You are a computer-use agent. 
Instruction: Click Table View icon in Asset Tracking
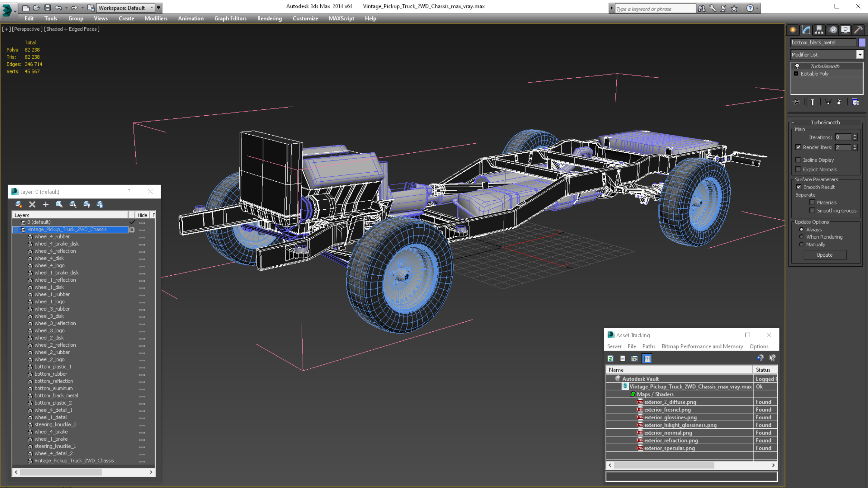647,359
